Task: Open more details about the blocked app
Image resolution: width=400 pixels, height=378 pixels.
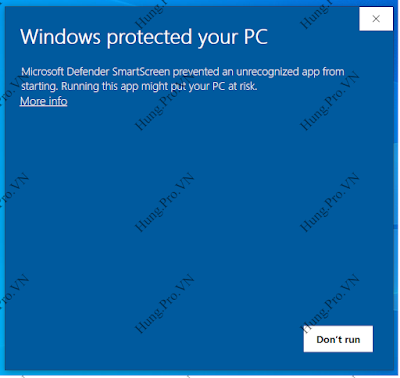Action: 44,101
